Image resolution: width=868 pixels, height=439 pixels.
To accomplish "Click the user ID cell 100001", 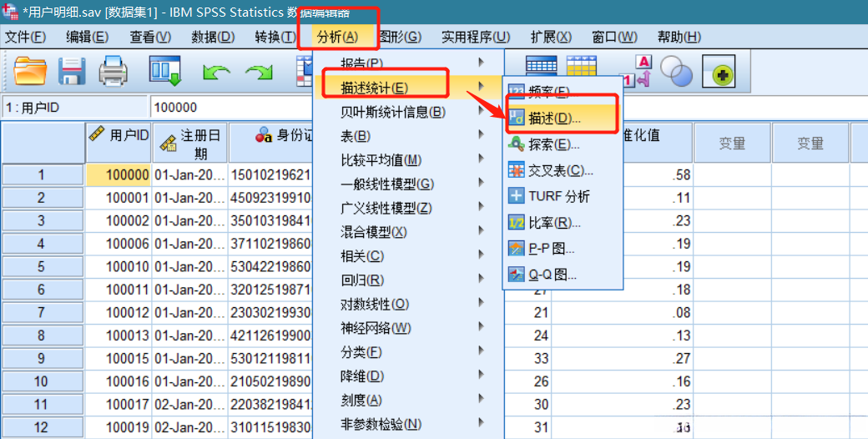I will pyautogui.click(x=118, y=198).
